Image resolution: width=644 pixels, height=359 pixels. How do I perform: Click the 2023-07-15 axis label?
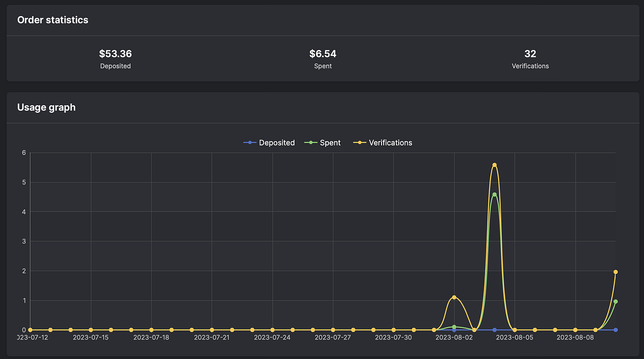pos(91,338)
